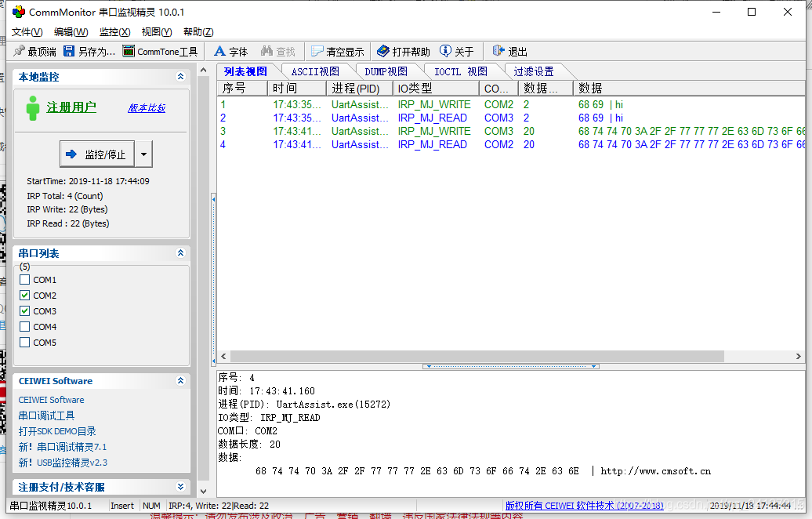812x519 pixels.
Task: Click the 数据 column header
Action: pos(689,88)
